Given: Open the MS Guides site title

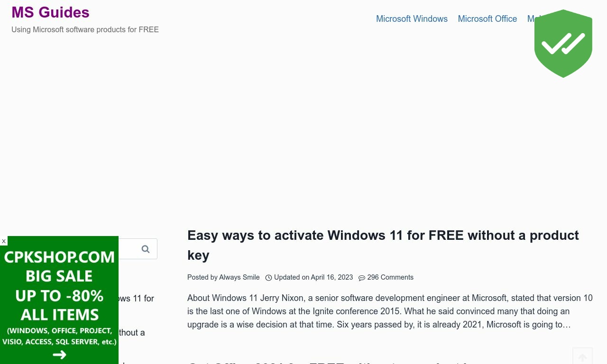Looking at the screenshot, I should click(x=50, y=12).
